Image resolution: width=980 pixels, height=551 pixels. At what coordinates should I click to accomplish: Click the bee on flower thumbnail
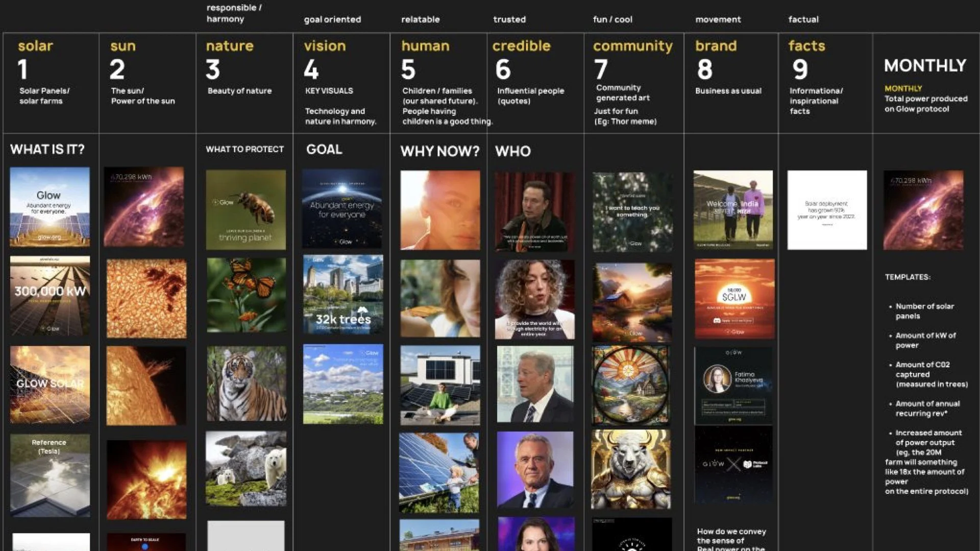(x=246, y=210)
